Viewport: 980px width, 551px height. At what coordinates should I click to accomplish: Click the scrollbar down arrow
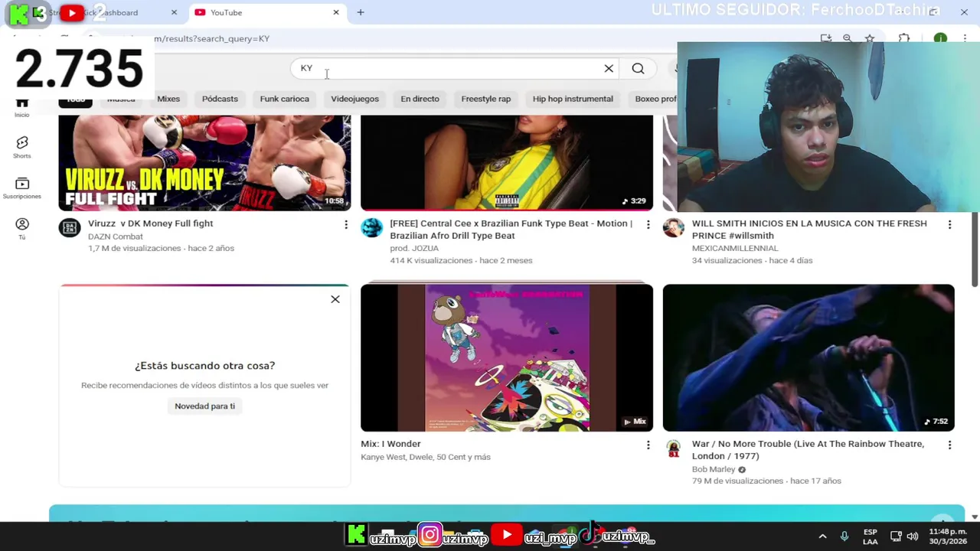975,517
